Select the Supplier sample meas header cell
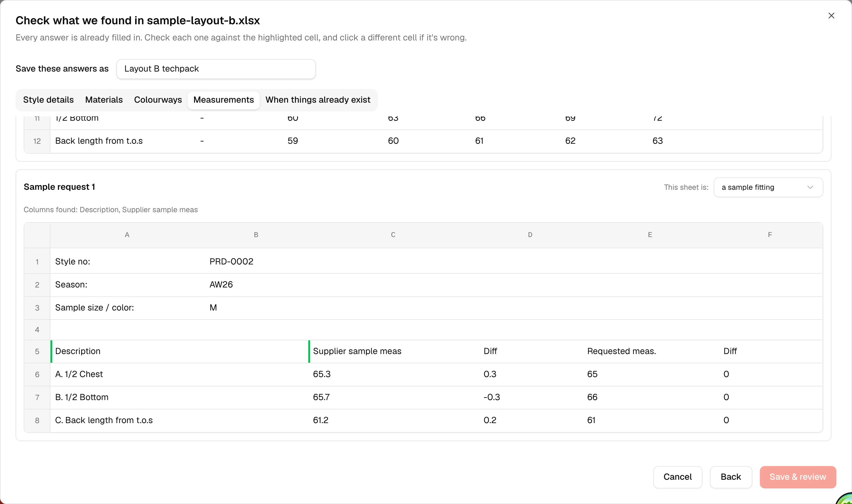The height and width of the screenshot is (504, 852). (394, 351)
